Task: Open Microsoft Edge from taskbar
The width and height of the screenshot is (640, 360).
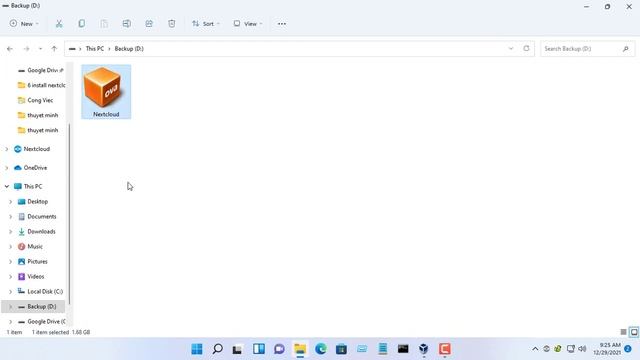Action: click(321, 349)
